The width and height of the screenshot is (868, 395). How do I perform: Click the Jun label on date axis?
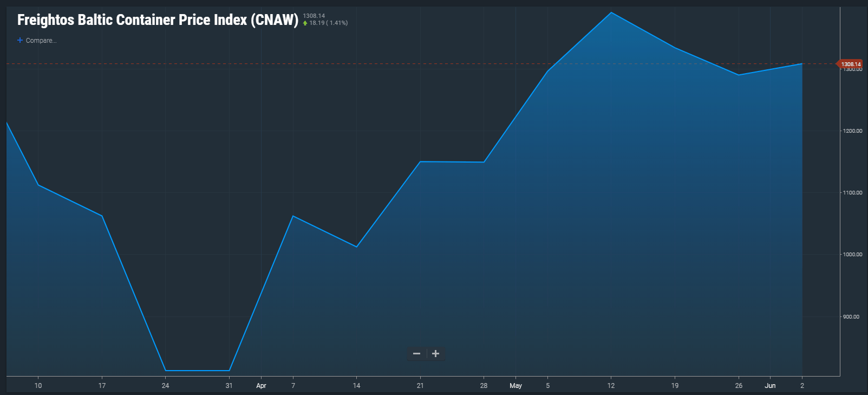point(770,386)
